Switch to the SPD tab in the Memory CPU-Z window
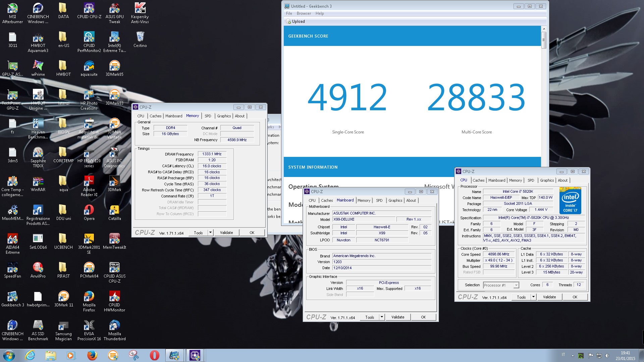This screenshot has height=362, width=644. tap(208, 116)
